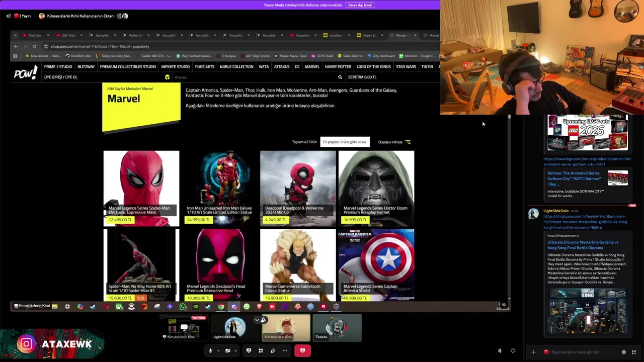Screen dimensions: 644x362
Task: Click the POW! site logo
Action: point(26,73)
